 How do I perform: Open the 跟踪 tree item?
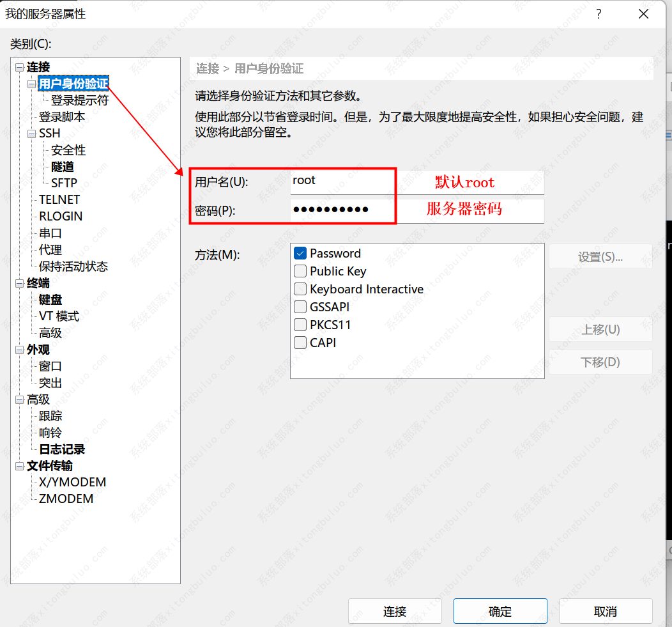[50, 416]
